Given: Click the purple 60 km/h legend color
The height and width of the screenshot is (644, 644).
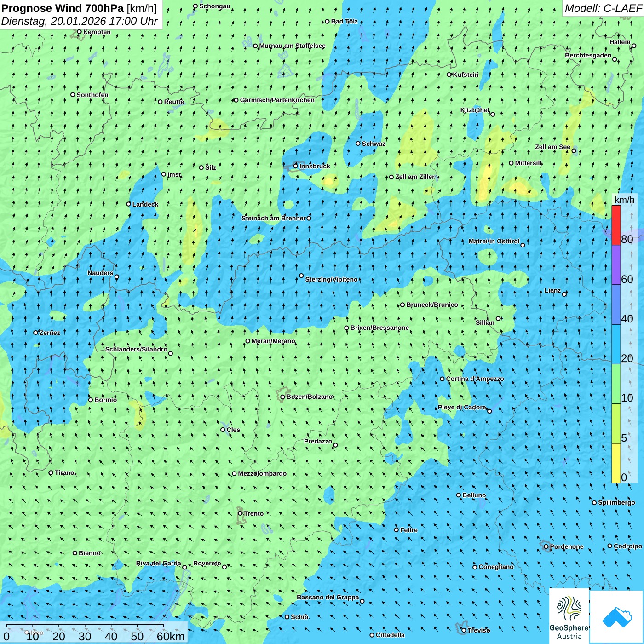Looking at the screenshot, I should 616,265.
